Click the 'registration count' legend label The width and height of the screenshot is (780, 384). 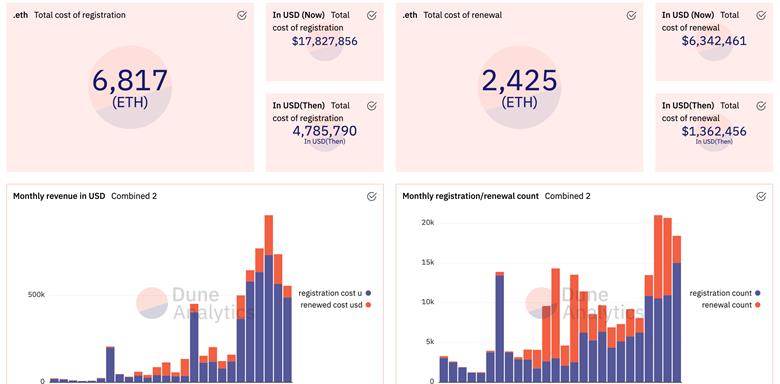point(720,293)
